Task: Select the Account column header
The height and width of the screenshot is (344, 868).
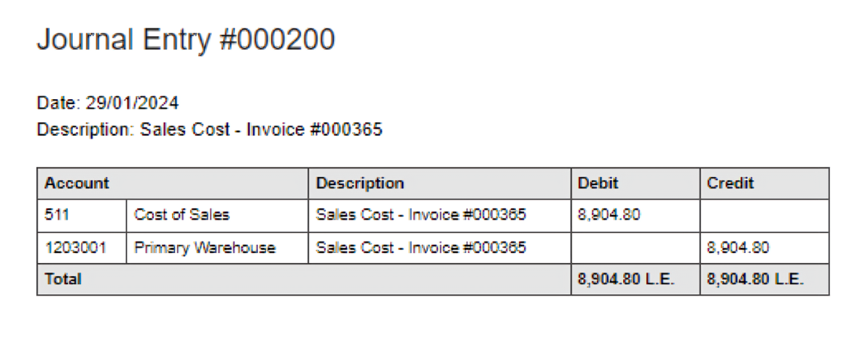Action: 77,184
